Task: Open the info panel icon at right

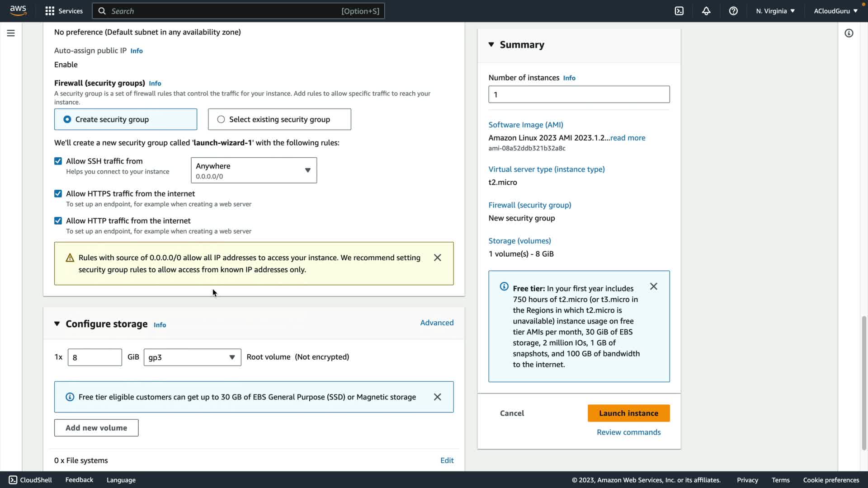Action: point(849,33)
